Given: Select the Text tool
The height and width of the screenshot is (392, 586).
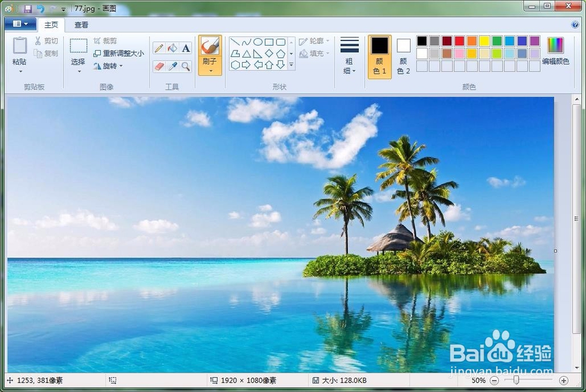Looking at the screenshot, I should [x=186, y=48].
